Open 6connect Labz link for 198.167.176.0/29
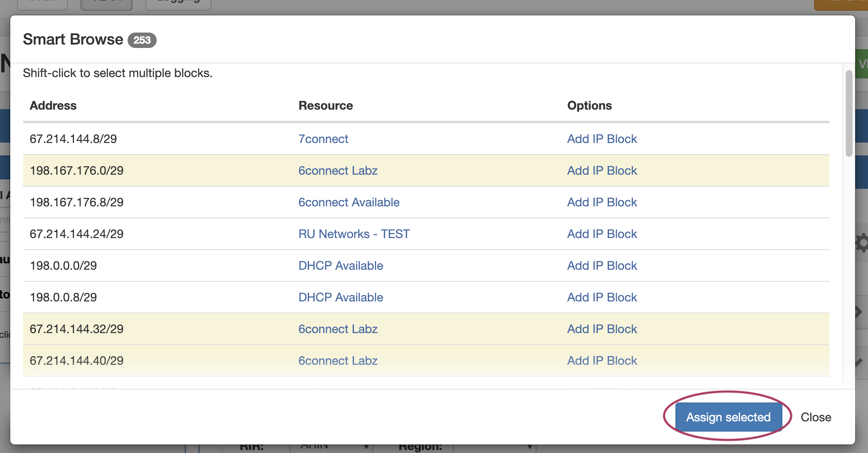The height and width of the screenshot is (453, 868). (x=338, y=170)
